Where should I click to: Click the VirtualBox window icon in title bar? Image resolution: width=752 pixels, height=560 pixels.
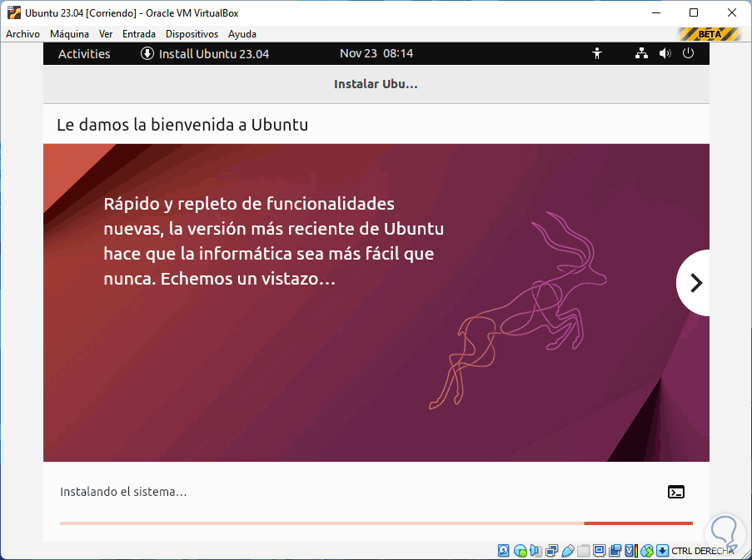click(13, 12)
